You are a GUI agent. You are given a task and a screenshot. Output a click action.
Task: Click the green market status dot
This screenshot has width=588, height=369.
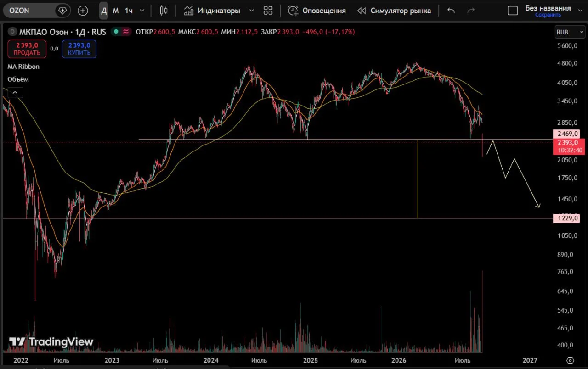click(x=116, y=32)
